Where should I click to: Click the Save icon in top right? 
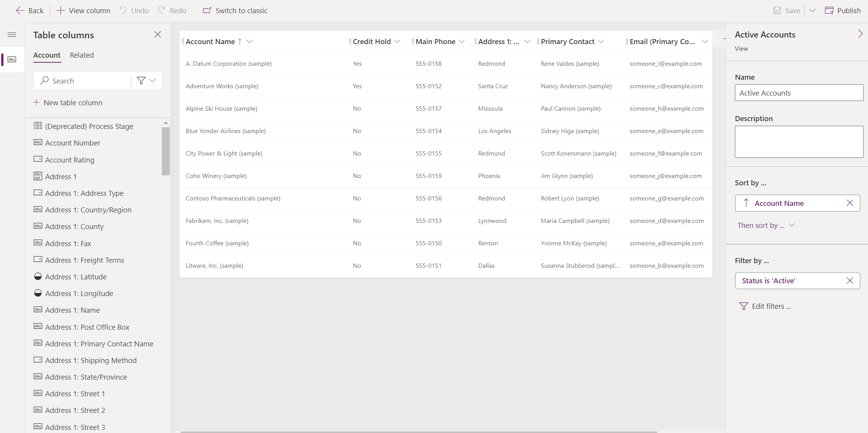pos(777,10)
